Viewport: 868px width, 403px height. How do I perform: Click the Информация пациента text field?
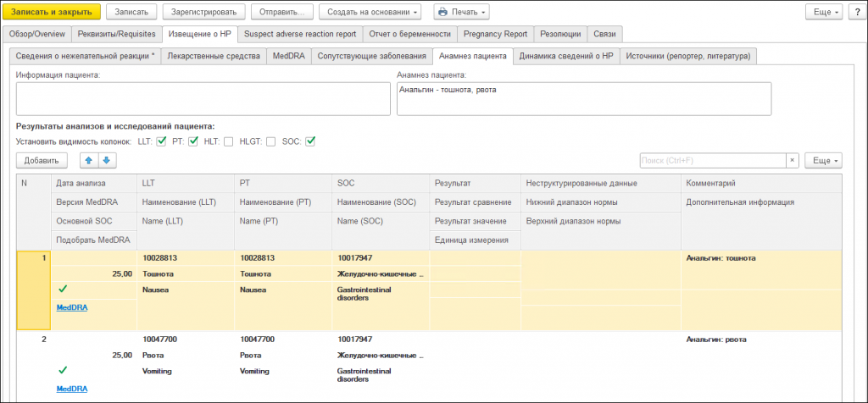coord(202,97)
